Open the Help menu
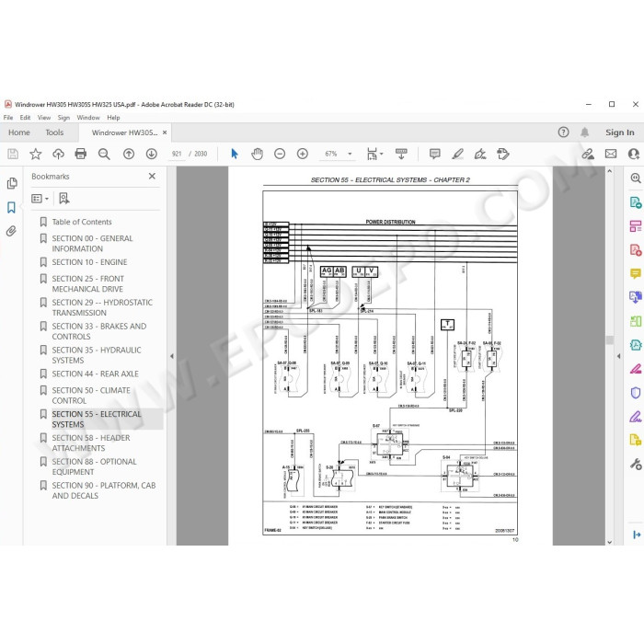The height and width of the screenshot is (644, 644). (113, 118)
